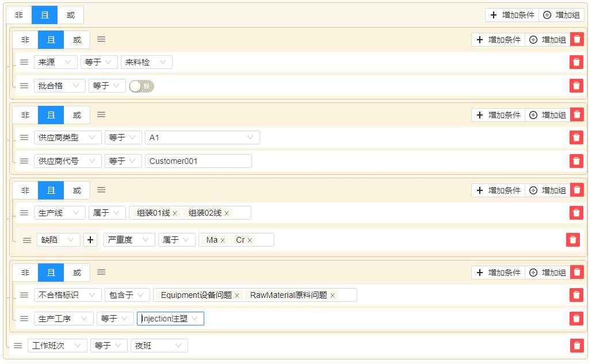The width and height of the screenshot is (592, 364).
Task: Delete the 工作班次 condition row
Action: pos(576,346)
